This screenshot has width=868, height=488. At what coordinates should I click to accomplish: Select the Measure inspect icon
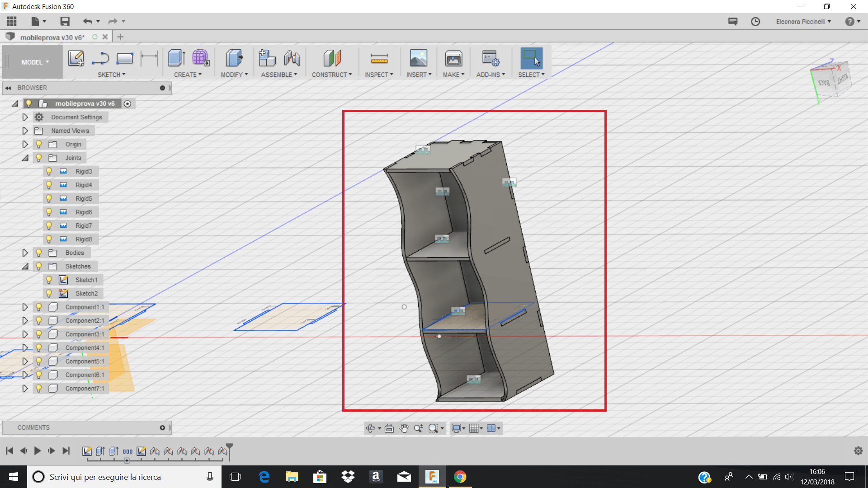379,58
